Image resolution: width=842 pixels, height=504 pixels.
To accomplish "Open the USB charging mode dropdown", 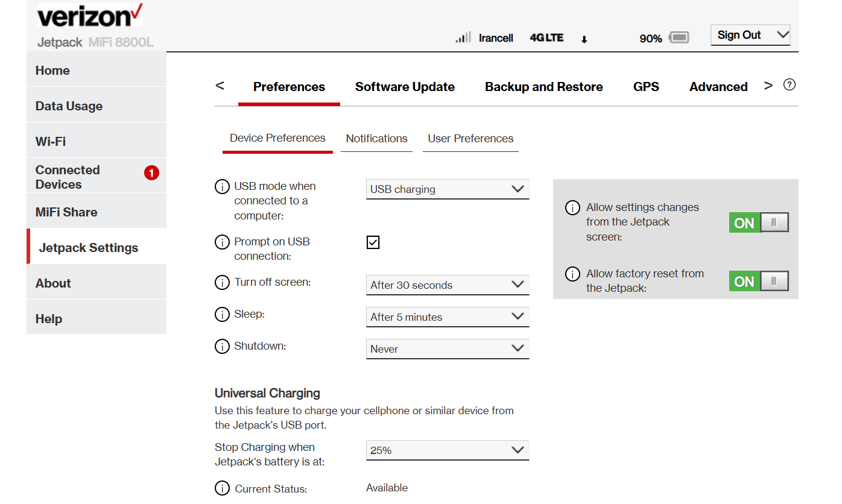I will point(447,189).
